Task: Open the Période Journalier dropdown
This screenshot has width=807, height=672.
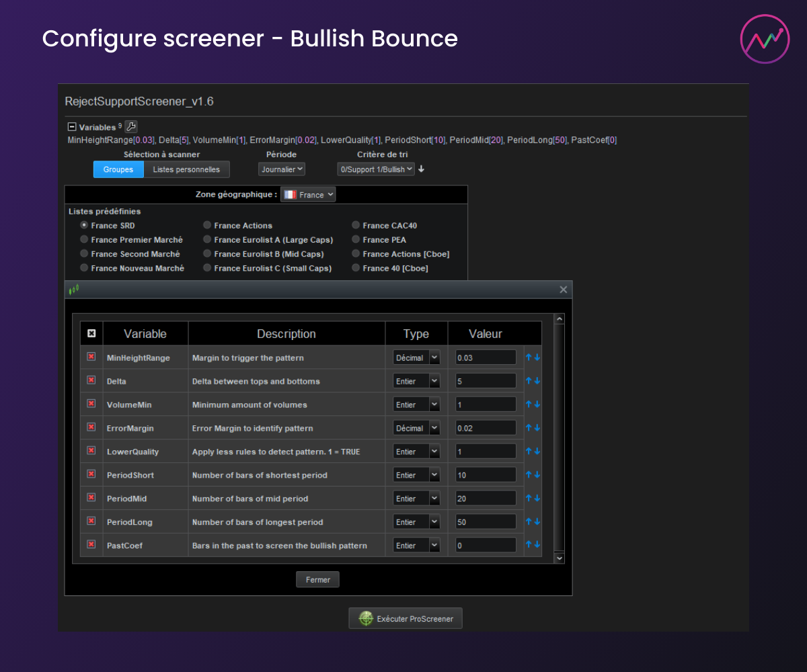Action: (282, 169)
